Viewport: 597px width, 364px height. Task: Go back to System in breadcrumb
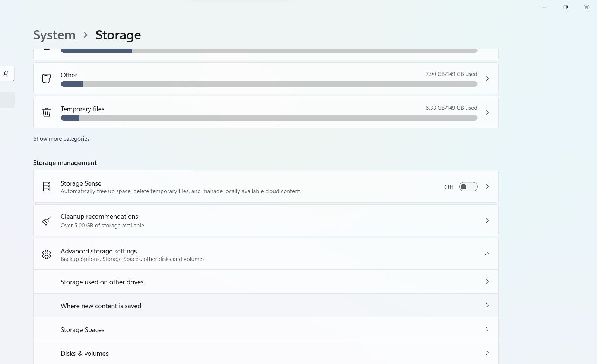pos(54,35)
